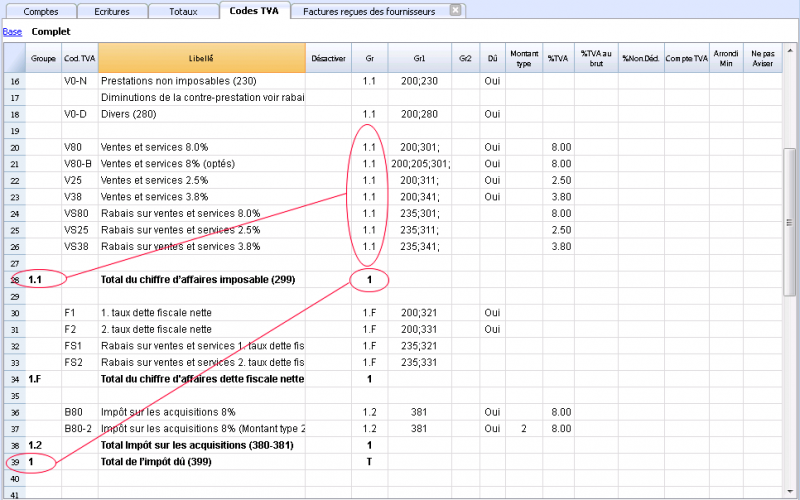The height and width of the screenshot is (500, 800).
Task: Select '2. taux dette fiscale nette' cell
Action: click(x=202, y=329)
